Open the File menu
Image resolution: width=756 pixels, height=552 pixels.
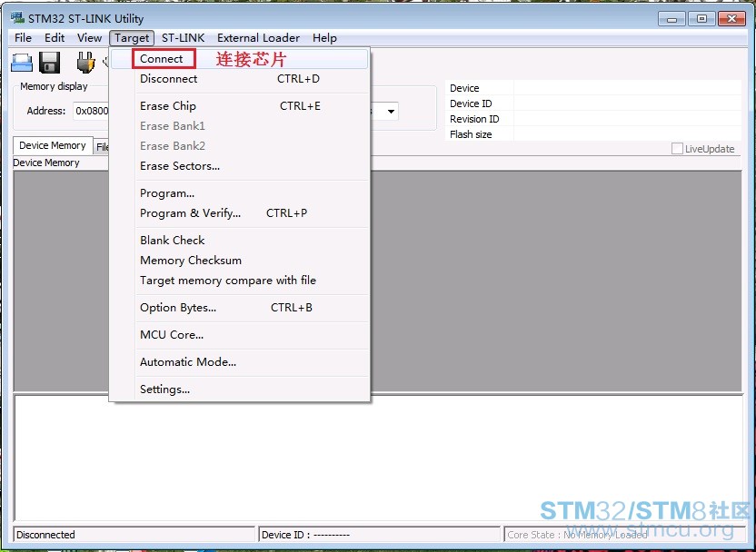click(23, 38)
